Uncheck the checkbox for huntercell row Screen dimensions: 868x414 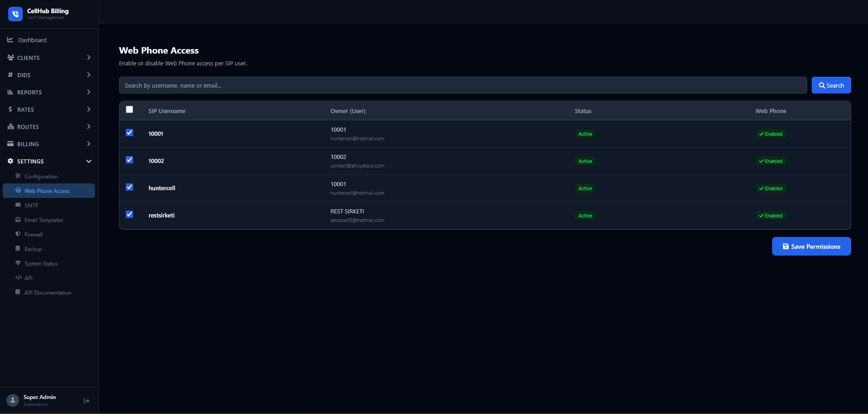(x=129, y=187)
